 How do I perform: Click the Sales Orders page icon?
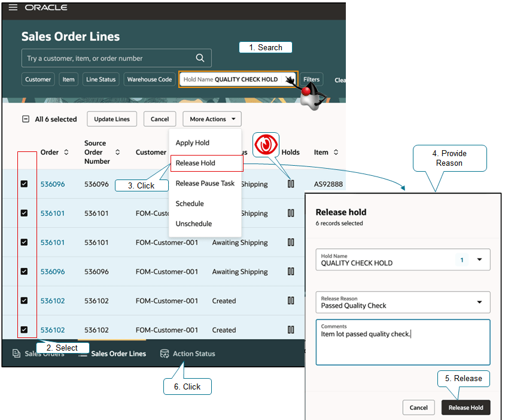16,354
